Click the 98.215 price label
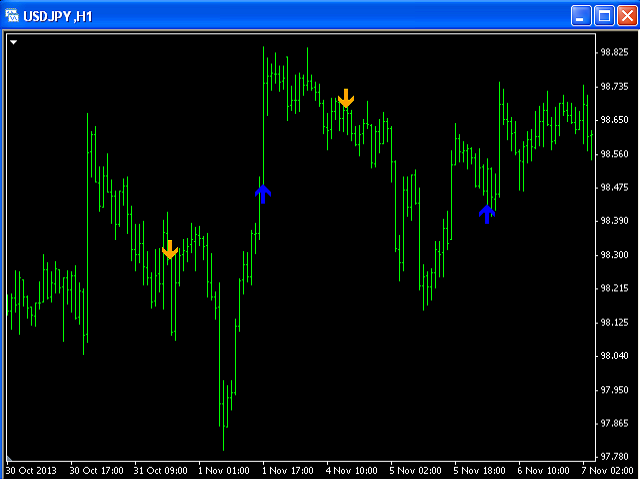The width and height of the screenshot is (640, 480). 614,288
